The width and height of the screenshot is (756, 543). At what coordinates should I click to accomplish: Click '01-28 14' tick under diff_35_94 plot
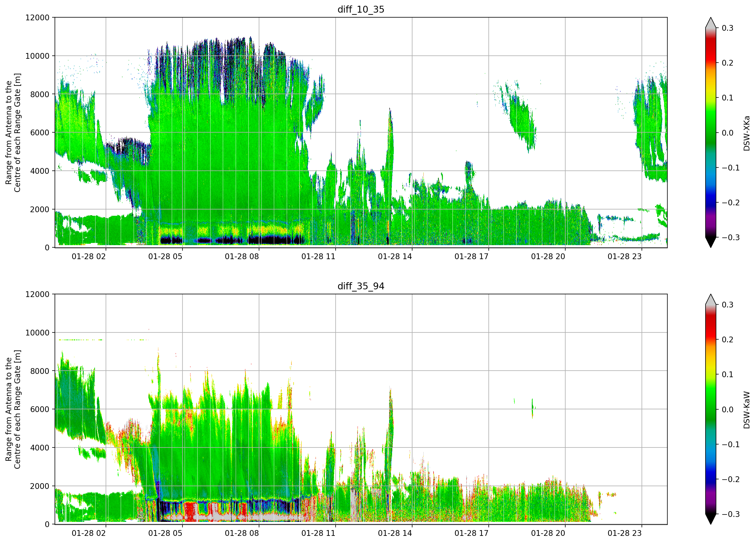tap(395, 533)
